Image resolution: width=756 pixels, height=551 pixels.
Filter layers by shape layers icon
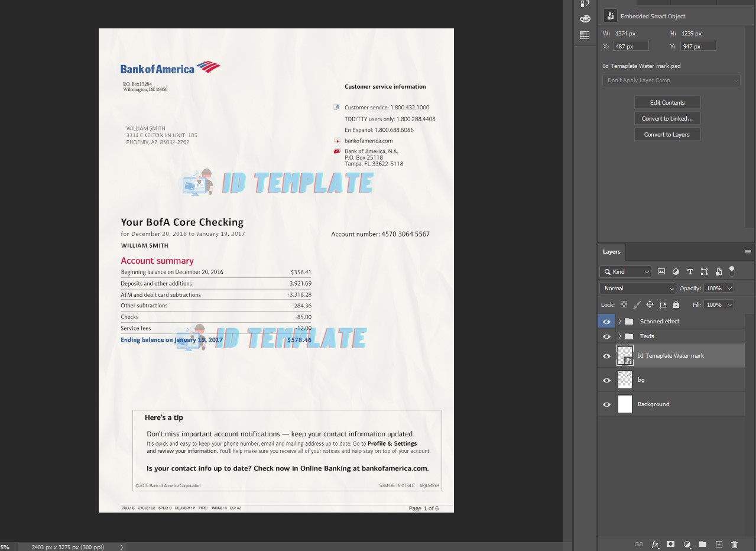click(704, 272)
